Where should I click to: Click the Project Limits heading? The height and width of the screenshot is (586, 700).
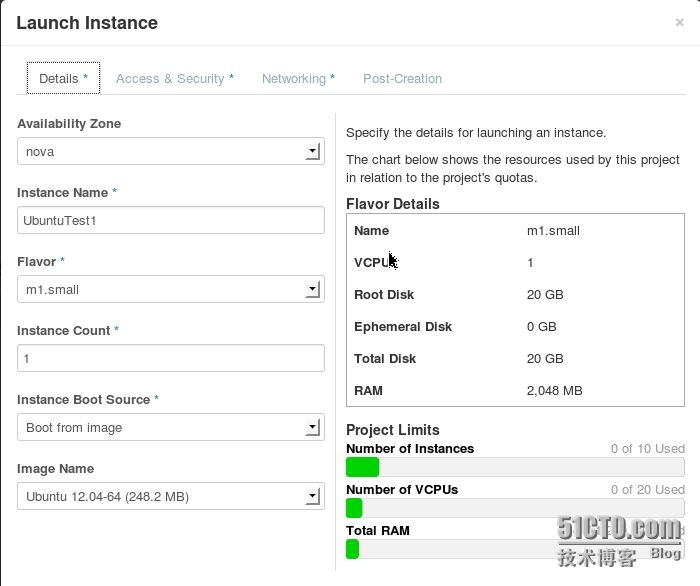(x=393, y=430)
